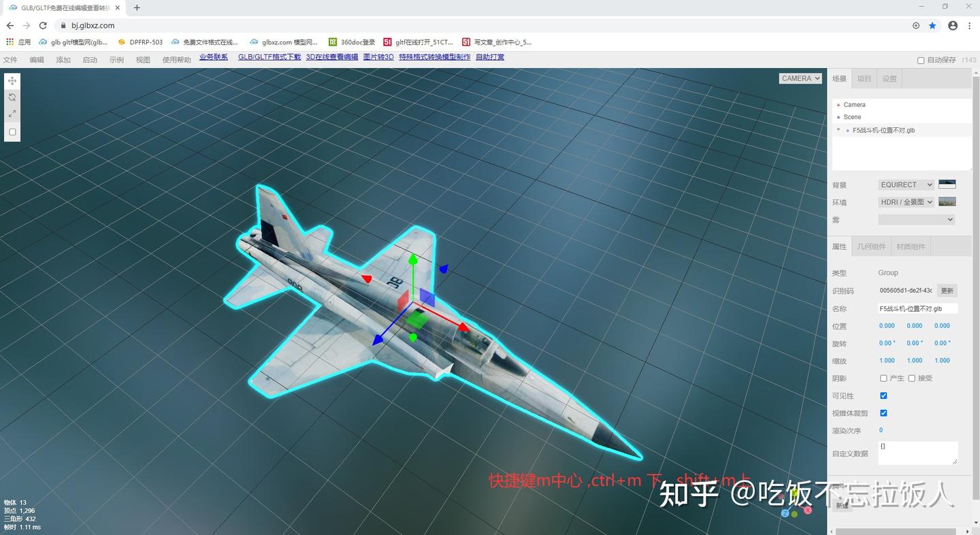Open the glbxz.com 模型网 bookmark
Viewport: 980px width, 535px height.
[x=284, y=42]
